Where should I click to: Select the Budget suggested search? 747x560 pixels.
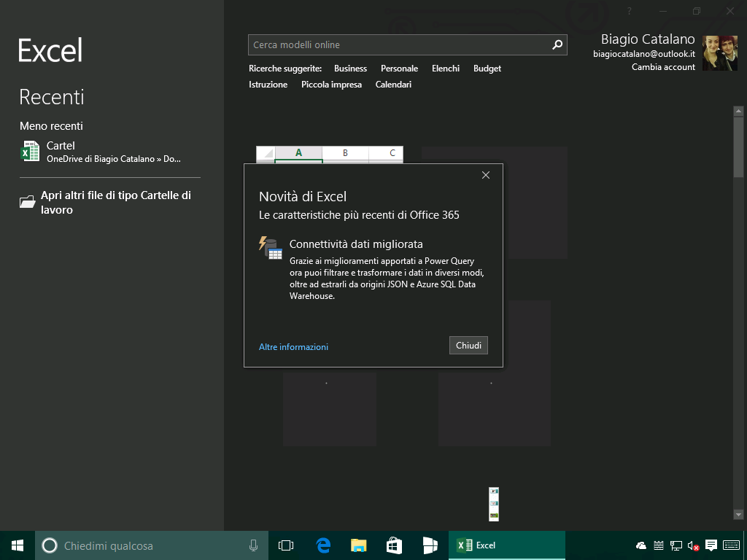(487, 69)
